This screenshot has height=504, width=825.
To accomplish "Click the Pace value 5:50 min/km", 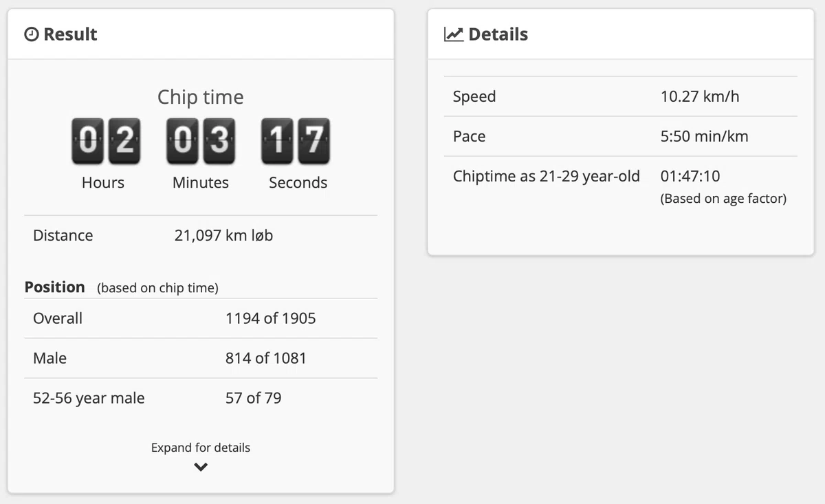I will click(x=705, y=136).
